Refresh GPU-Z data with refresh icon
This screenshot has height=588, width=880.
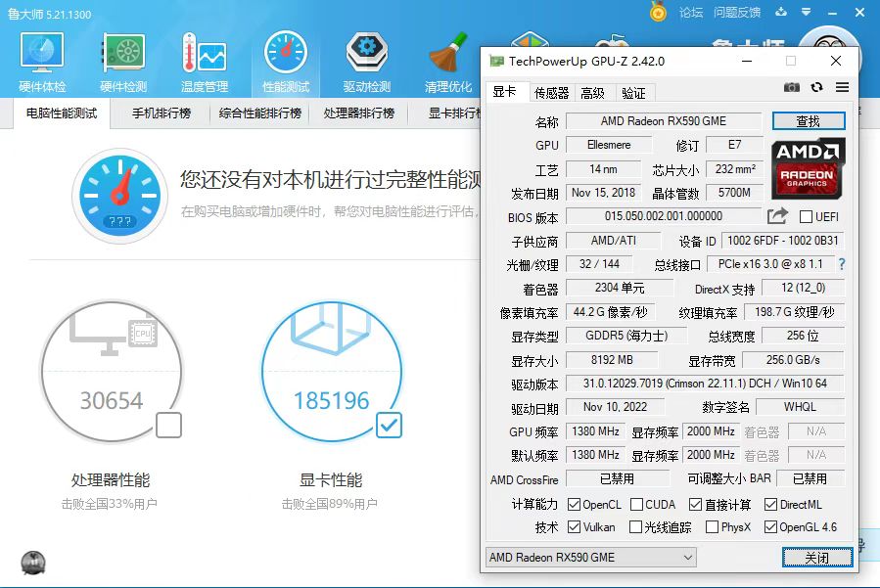(816, 87)
